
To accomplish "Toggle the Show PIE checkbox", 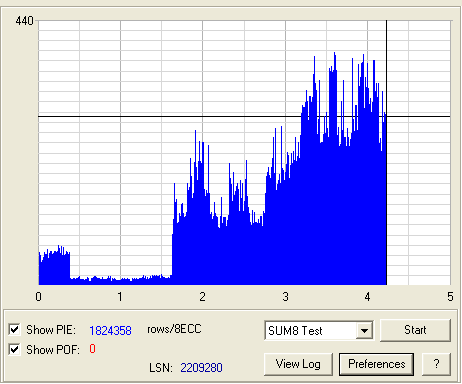I will point(14,329).
